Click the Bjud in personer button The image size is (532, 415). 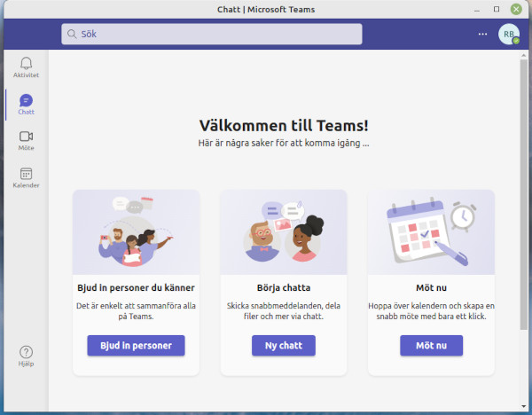tap(136, 346)
